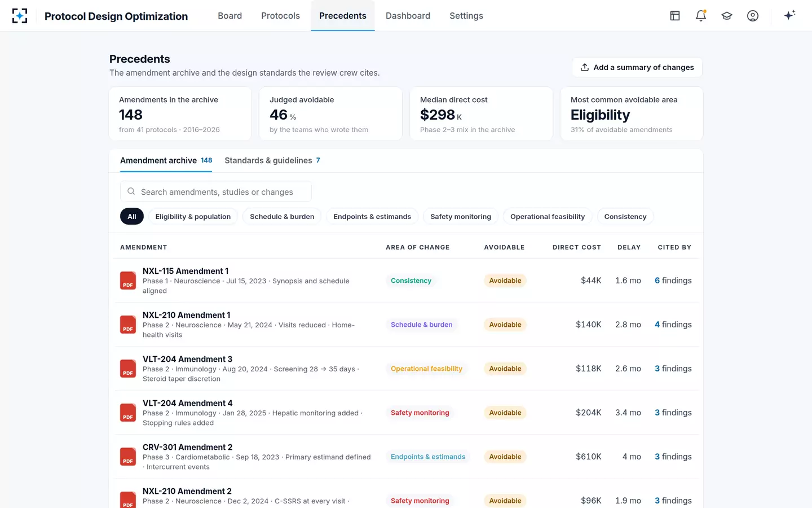Open VLT-204 Amendment 4 PDF icon
Screen dimensions: 812x508
tap(128, 413)
